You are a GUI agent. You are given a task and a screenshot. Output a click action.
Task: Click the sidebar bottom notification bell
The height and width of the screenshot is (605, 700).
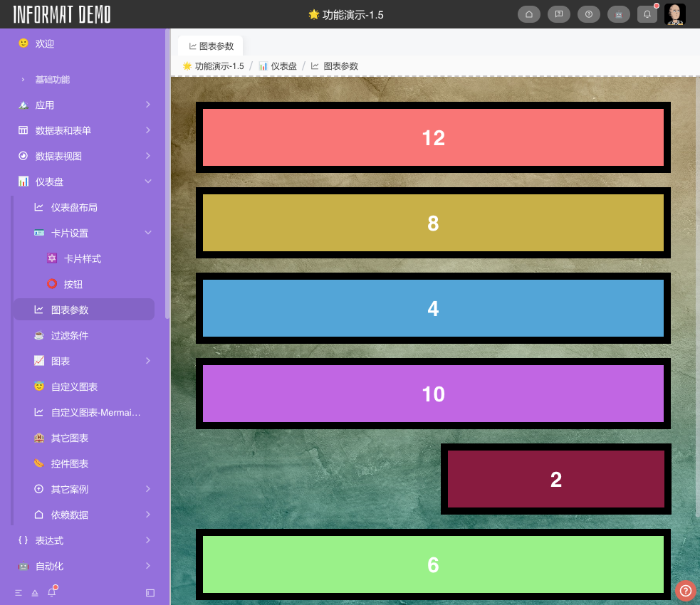pos(51,592)
